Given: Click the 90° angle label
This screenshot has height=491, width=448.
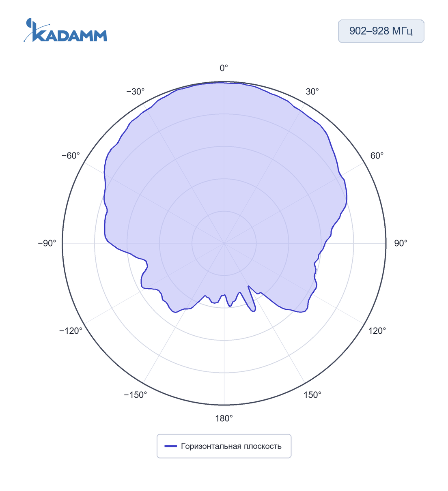Looking at the screenshot, I should pos(401,243).
